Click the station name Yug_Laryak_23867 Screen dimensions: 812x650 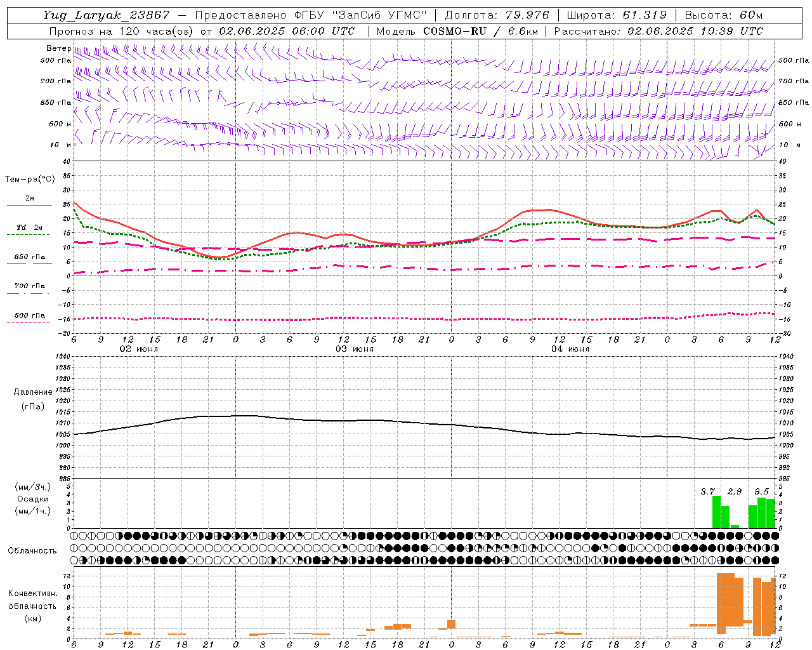pyautogui.click(x=107, y=15)
